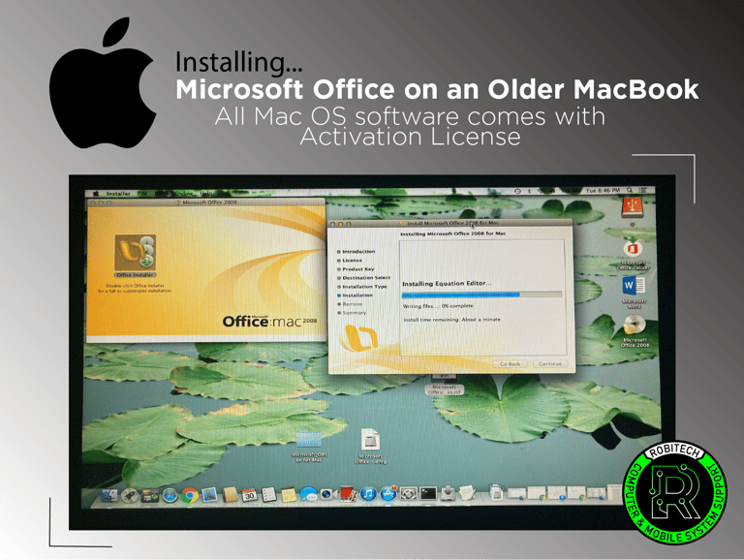Open the Installer menu
Viewport: 744px width, 560px height.
click(x=118, y=194)
